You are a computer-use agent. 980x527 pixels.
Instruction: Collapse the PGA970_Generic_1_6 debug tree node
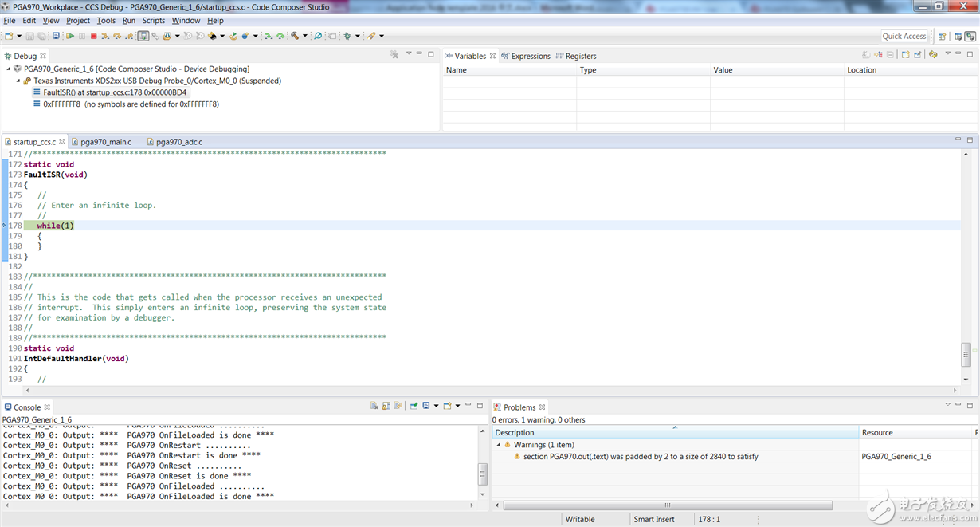pyautogui.click(x=9, y=69)
